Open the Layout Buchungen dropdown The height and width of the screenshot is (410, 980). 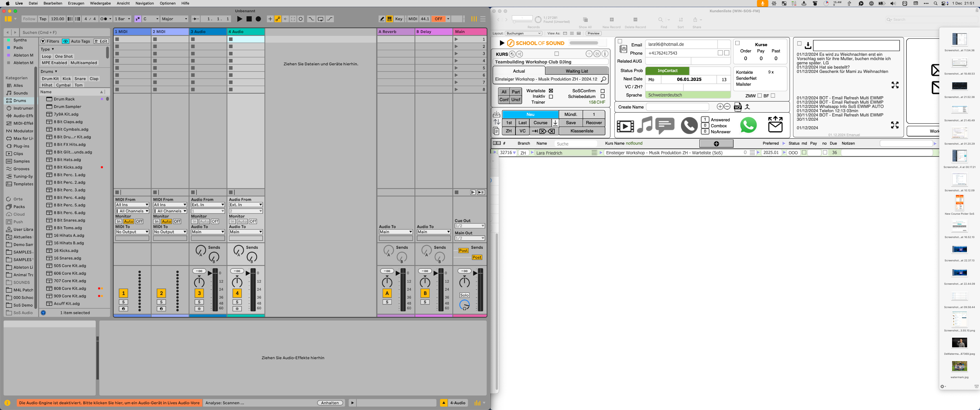[x=523, y=34]
